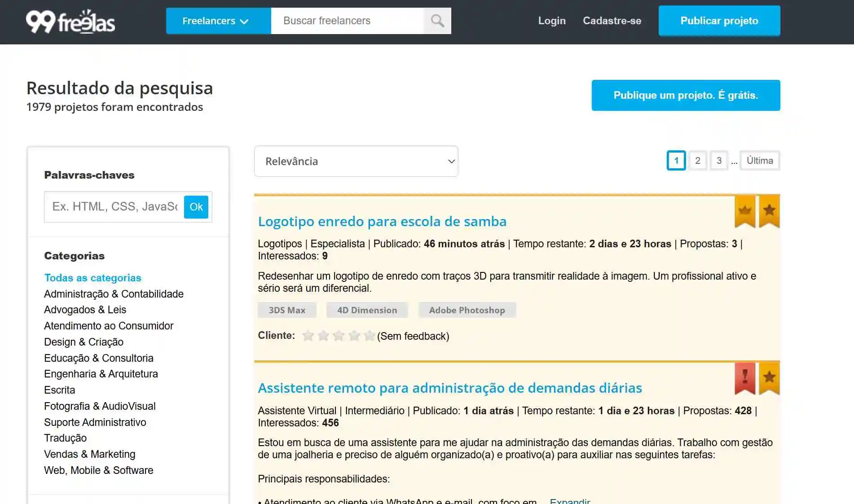Select Engenharia & Arquitetura category
This screenshot has width=854, height=504.
101,374
